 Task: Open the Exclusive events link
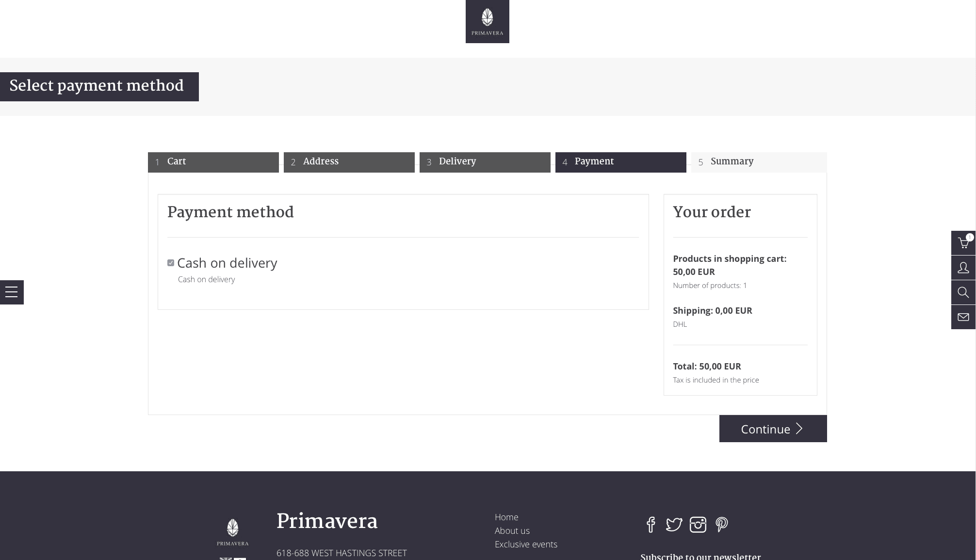click(x=526, y=544)
